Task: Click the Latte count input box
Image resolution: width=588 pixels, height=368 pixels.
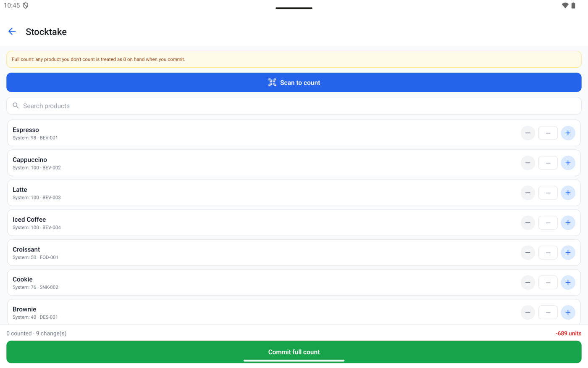Action: click(548, 193)
